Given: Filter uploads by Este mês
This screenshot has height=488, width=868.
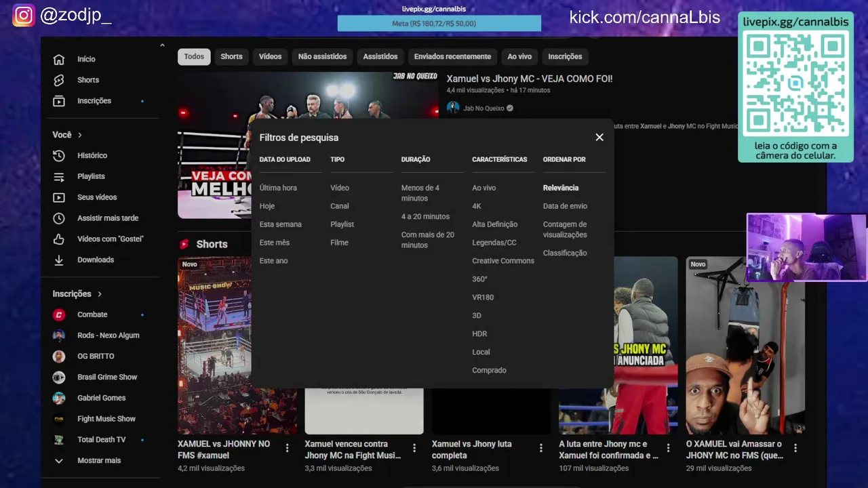Looking at the screenshot, I should coord(275,243).
